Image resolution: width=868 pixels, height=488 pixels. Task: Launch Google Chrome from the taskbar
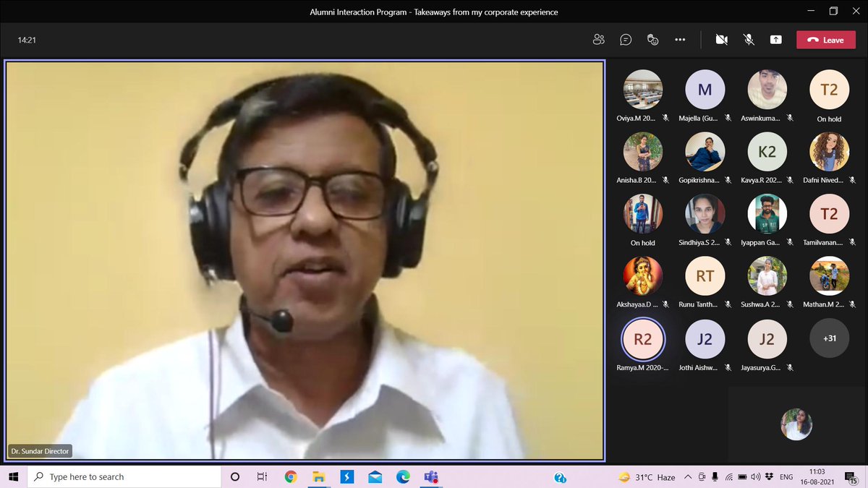click(x=291, y=477)
